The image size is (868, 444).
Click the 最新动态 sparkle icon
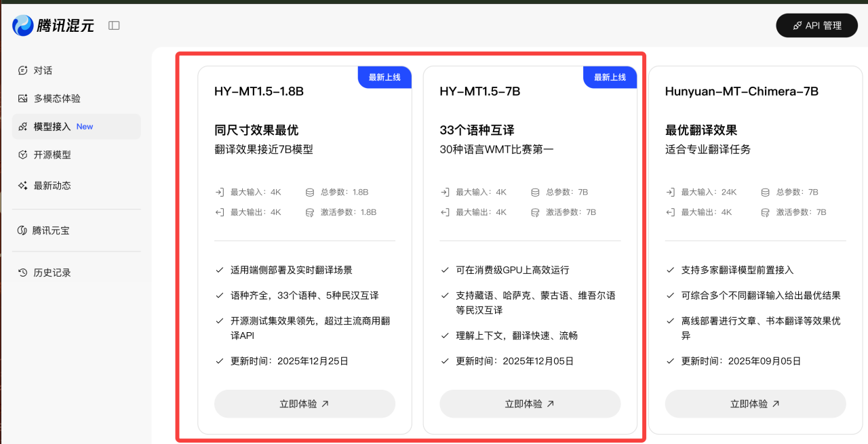(x=22, y=186)
